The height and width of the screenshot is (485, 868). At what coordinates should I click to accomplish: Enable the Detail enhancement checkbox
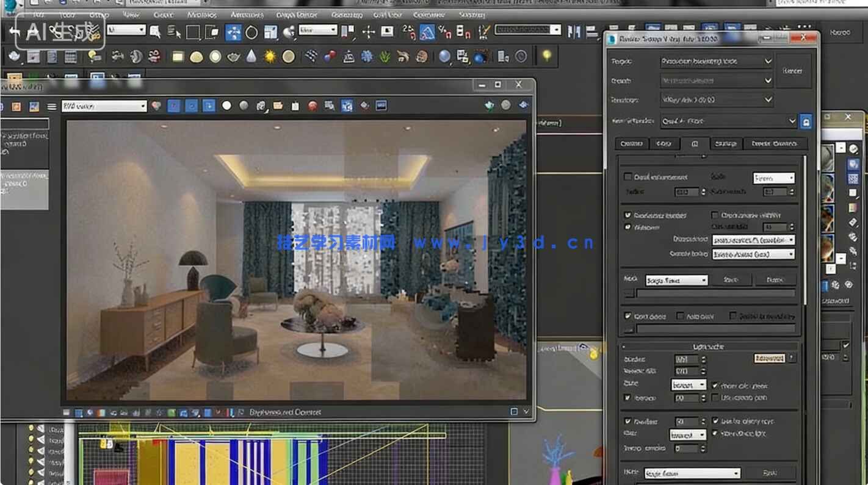point(627,177)
